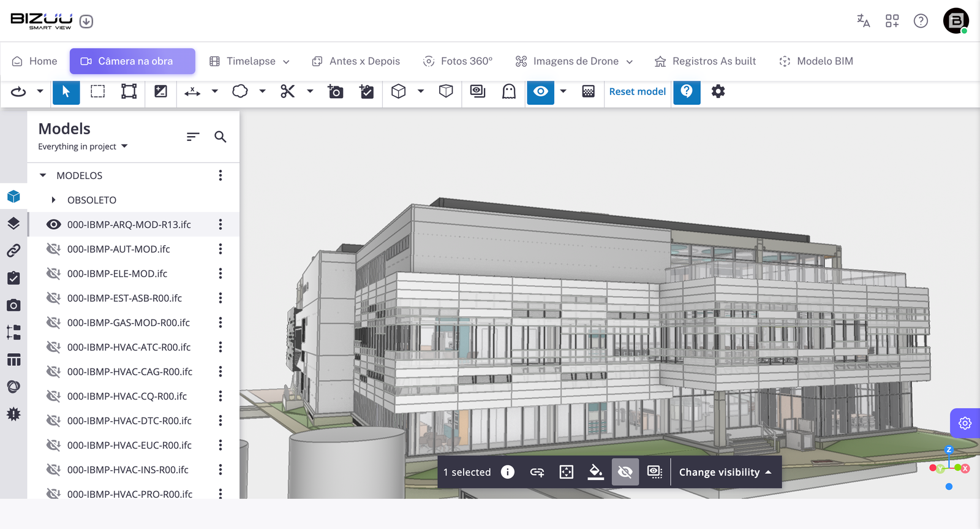Choose the rectangle area select tool
Image resolution: width=980 pixels, height=529 pixels.
(x=98, y=92)
